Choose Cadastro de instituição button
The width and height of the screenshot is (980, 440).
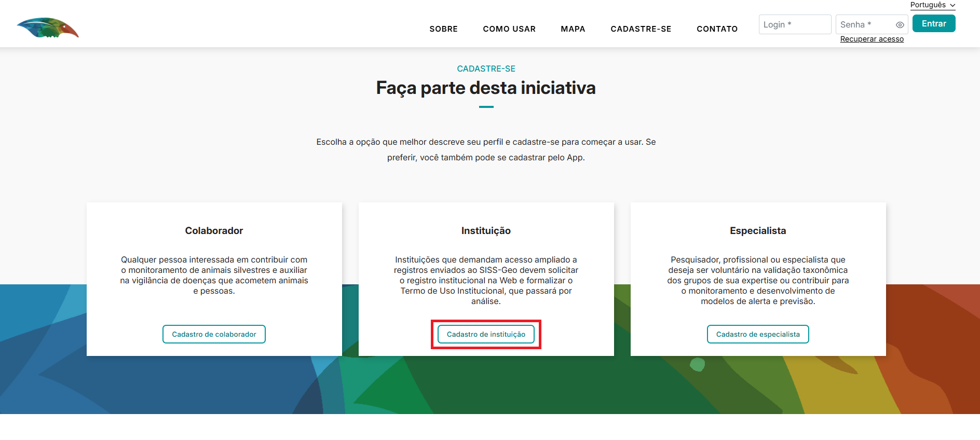486,334
